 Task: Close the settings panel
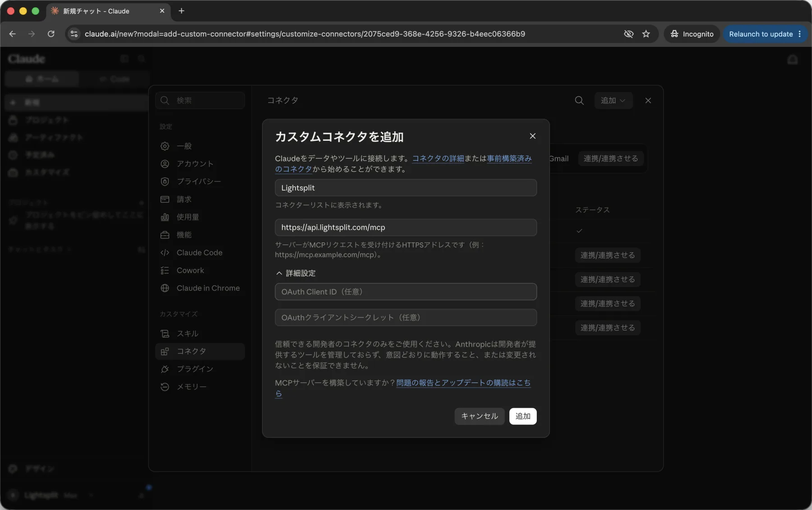pyautogui.click(x=648, y=100)
